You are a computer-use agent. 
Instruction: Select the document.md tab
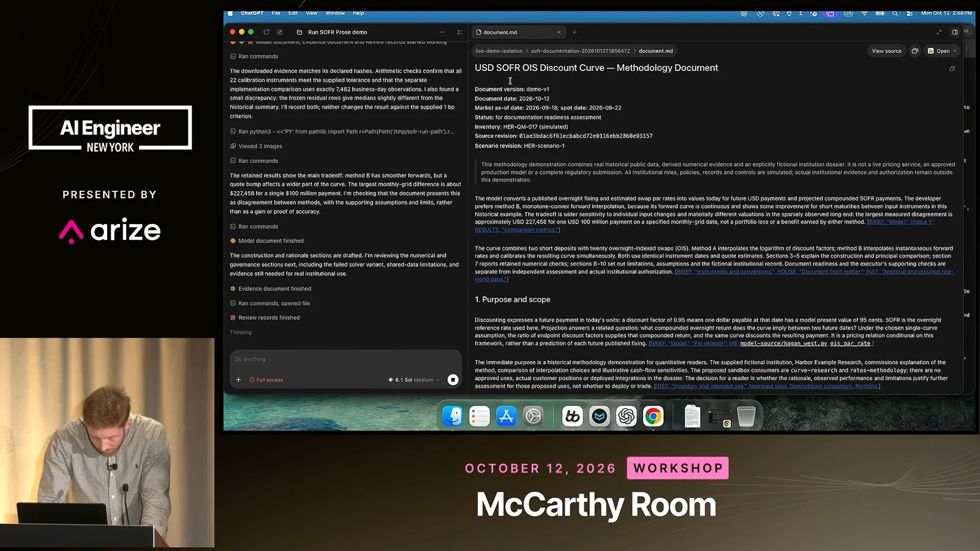click(x=518, y=32)
